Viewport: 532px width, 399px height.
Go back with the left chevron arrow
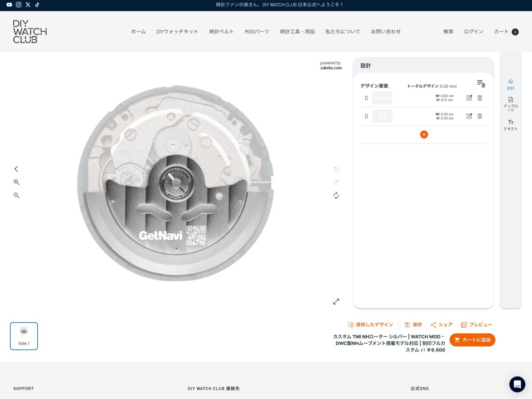point(16,169)
